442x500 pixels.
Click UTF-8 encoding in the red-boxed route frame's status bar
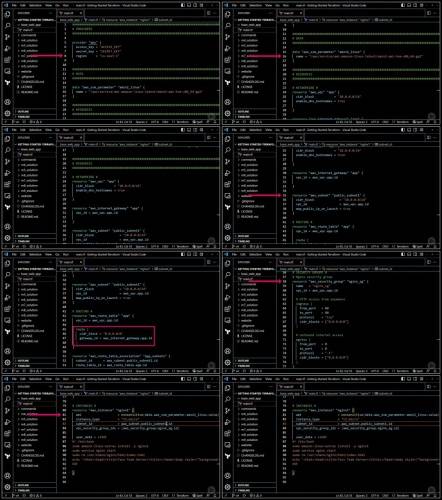(x=155, y=371)
